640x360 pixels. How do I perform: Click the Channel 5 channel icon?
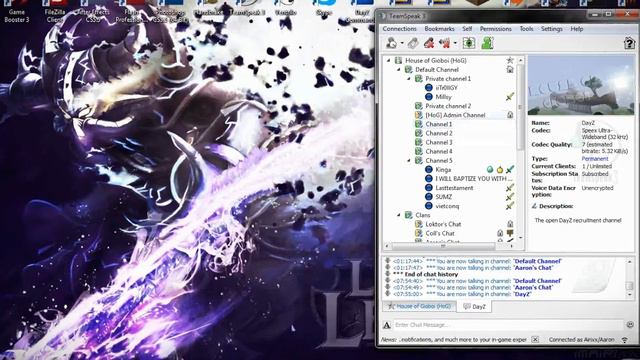pos(418,160)
